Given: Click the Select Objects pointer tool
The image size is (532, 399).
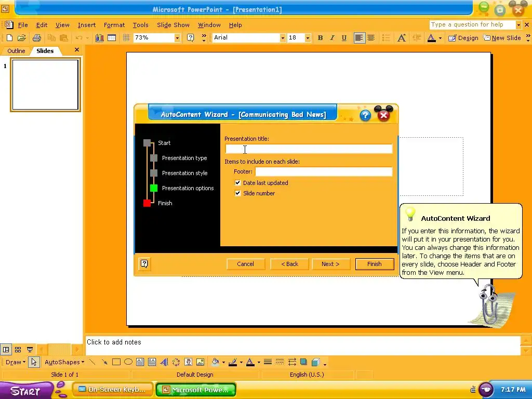Looking at the screenshot, I should [34, 362].
